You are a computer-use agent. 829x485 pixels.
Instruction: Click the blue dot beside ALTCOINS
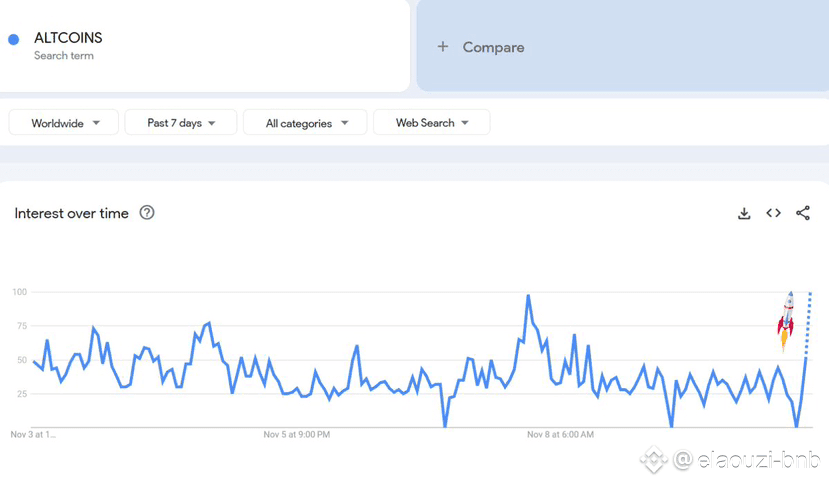coord(14,40)
